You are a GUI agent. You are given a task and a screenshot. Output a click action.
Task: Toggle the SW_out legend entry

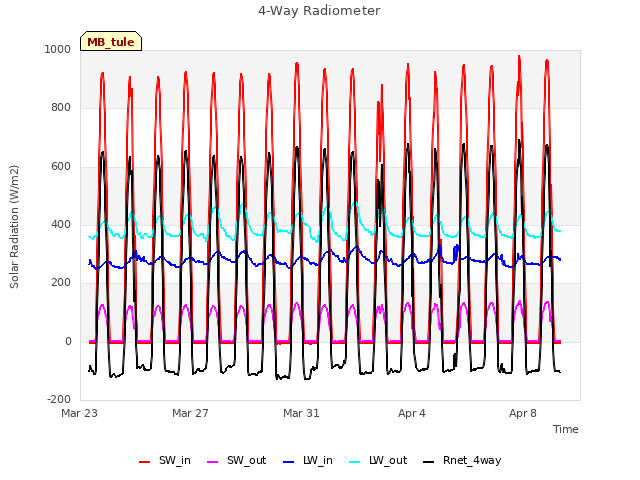click(237, 460)
